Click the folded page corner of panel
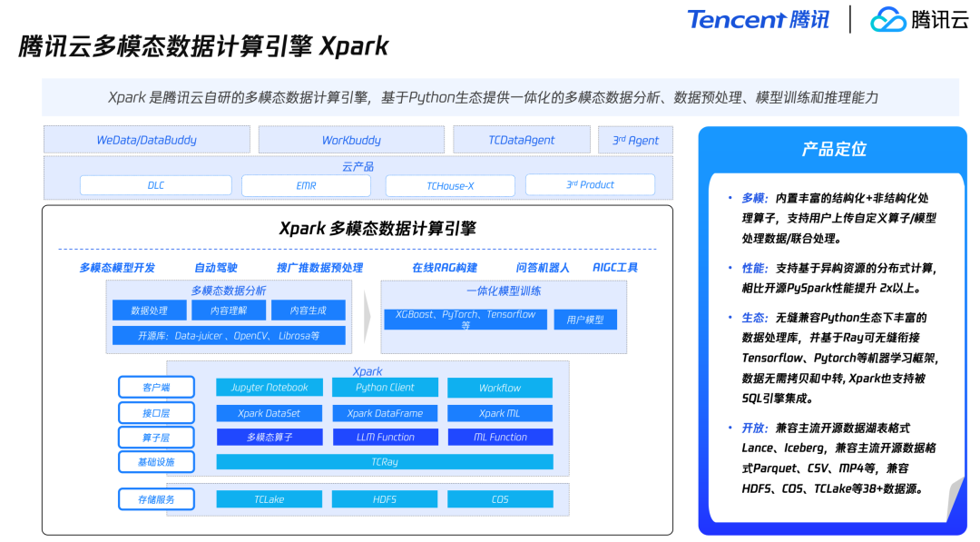The height and width of the screenshot is (542, 980). click(955, 498)
